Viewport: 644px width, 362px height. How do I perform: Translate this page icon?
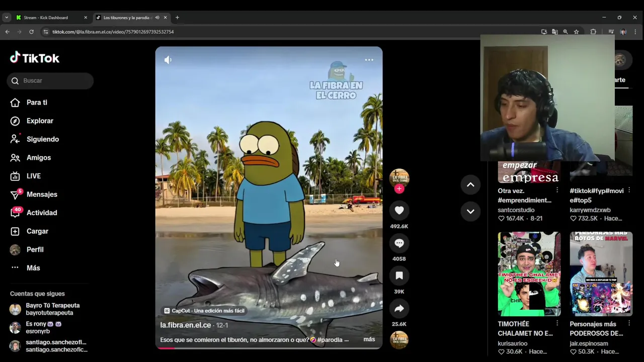[x=554, y=32]
